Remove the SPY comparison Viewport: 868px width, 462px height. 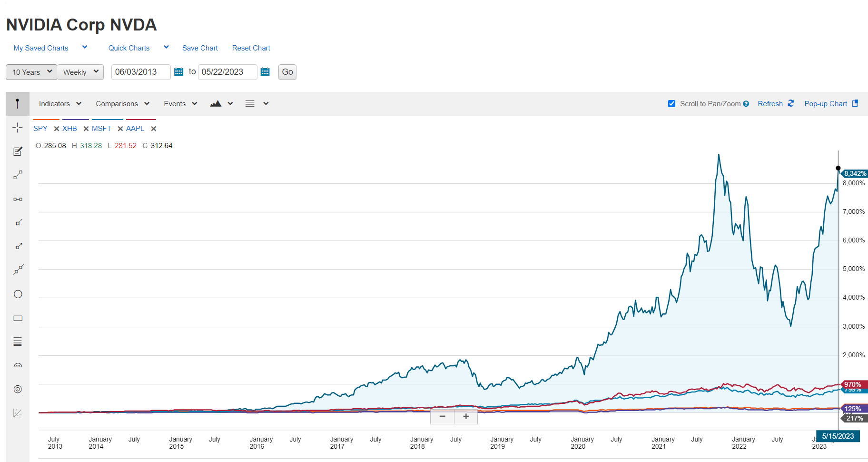point(56,129)
